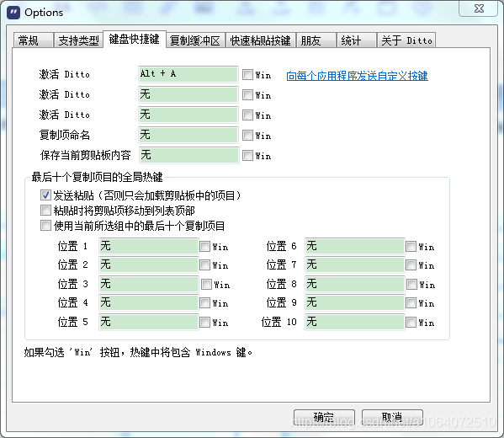This screenshot has width=504, height=438.
Task: Click the Ditto app icon in title bar
Action: (13, 13)
